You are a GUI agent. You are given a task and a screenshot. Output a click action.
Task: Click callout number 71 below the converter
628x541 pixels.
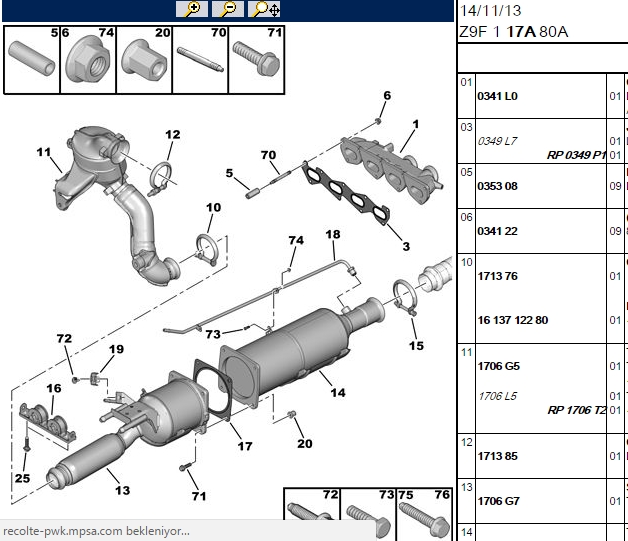199,496
